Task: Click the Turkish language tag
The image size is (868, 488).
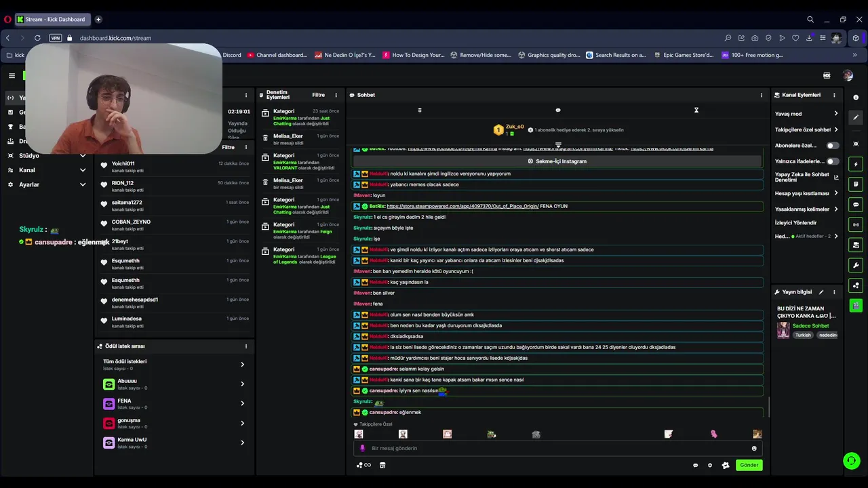Action: tap(803, 335)
